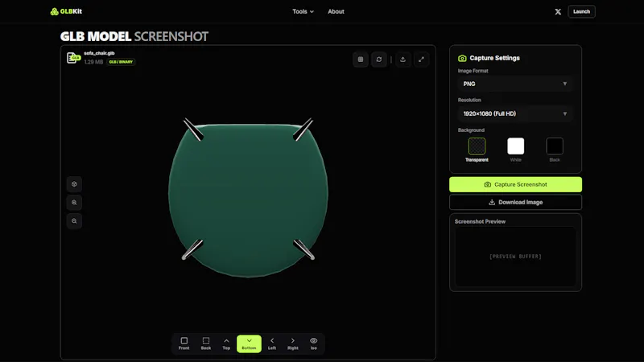Click the reset/refresh view icon
This screenshot has width=644, height=362.
pos(379,60)
